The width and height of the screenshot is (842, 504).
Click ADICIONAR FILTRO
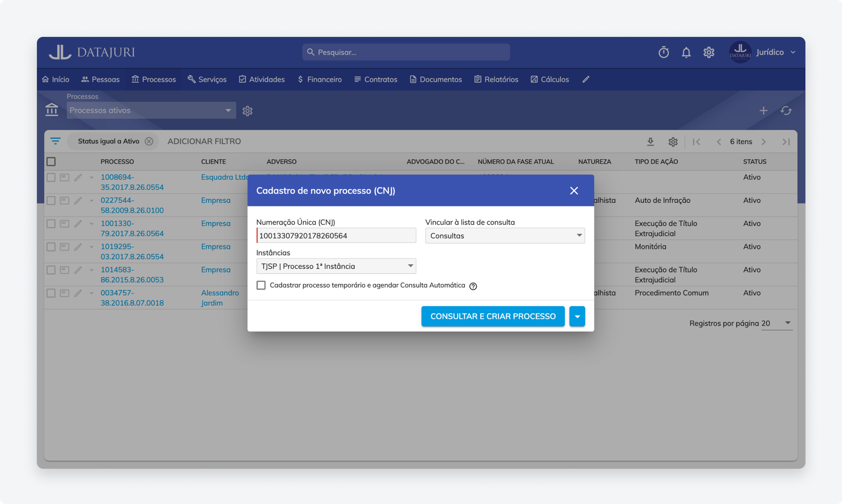[204, 141]
